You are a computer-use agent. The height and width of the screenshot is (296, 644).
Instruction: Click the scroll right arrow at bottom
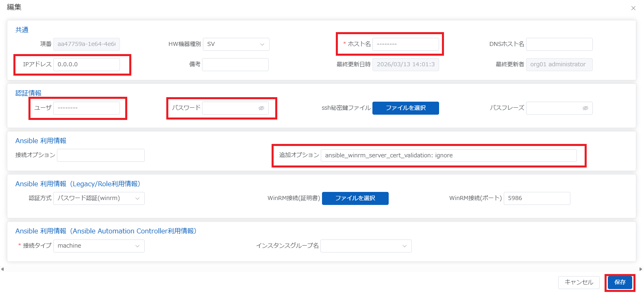[641, 269]
